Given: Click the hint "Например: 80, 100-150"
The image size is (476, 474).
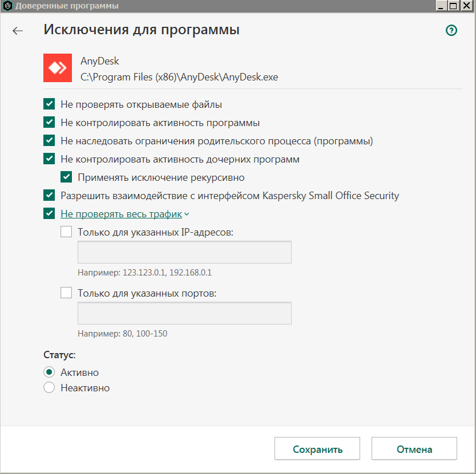Looking at the screenshot, I should 122,334.
